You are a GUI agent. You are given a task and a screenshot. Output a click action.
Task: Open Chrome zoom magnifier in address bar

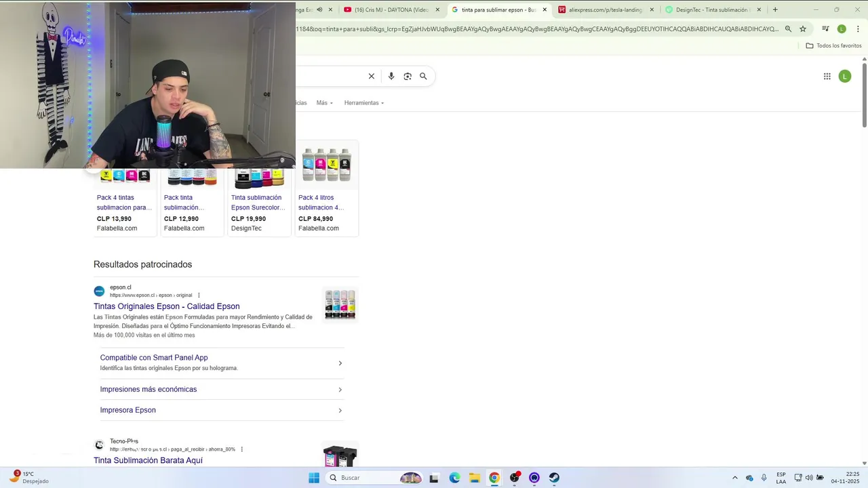click(x=788, y=28)
